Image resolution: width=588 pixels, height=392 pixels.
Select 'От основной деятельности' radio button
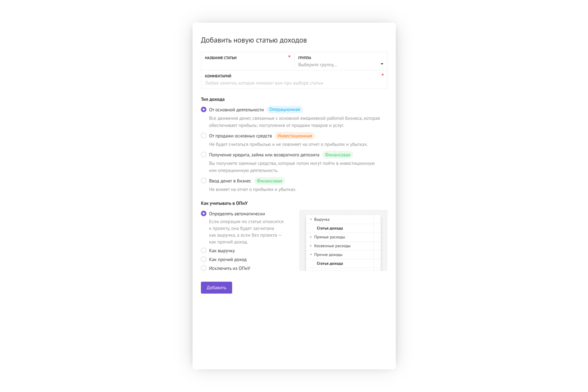click(x=203, y=109)
